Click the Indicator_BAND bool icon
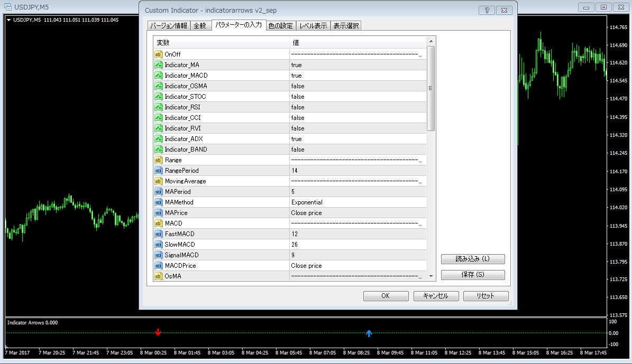The image size is (632, 364). (x=159, y=150)
